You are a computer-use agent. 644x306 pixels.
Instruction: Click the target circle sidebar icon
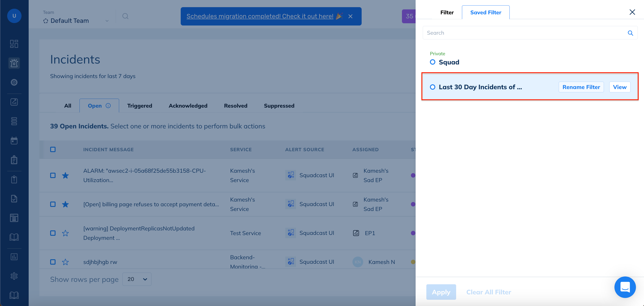[14, 82]
